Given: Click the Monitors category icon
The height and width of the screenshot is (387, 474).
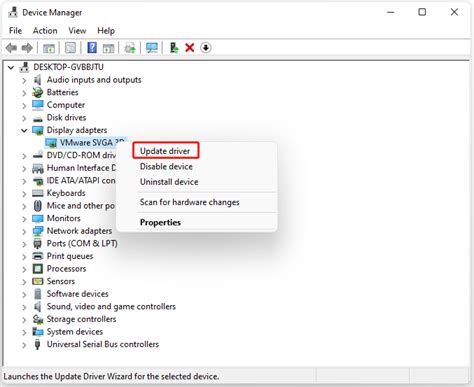Looking at the screenshot, I should click(38, 218).
